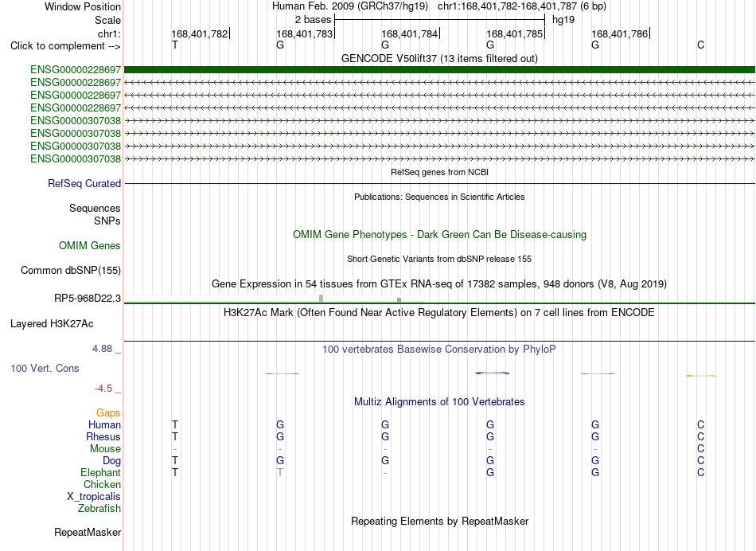Click the 100 Vert. Cons label
The image size is (756, 551).
click(x=45, y=368)
